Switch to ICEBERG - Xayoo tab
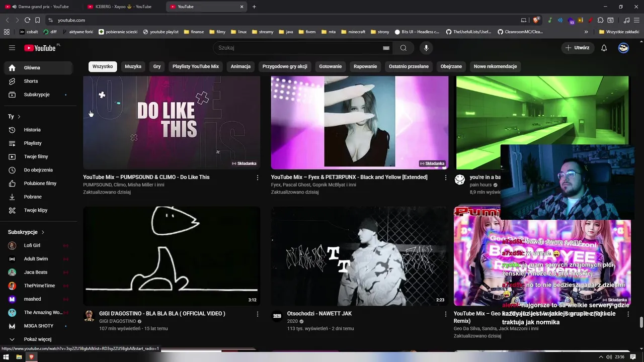The height and width of the screenshot is (362, 644). (x=123, y=7)
